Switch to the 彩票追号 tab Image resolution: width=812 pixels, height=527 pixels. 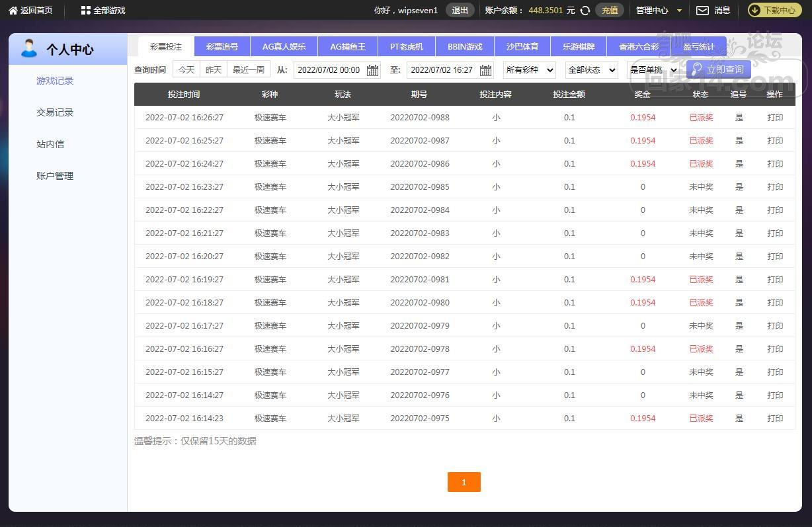click(x=222, y=47)
